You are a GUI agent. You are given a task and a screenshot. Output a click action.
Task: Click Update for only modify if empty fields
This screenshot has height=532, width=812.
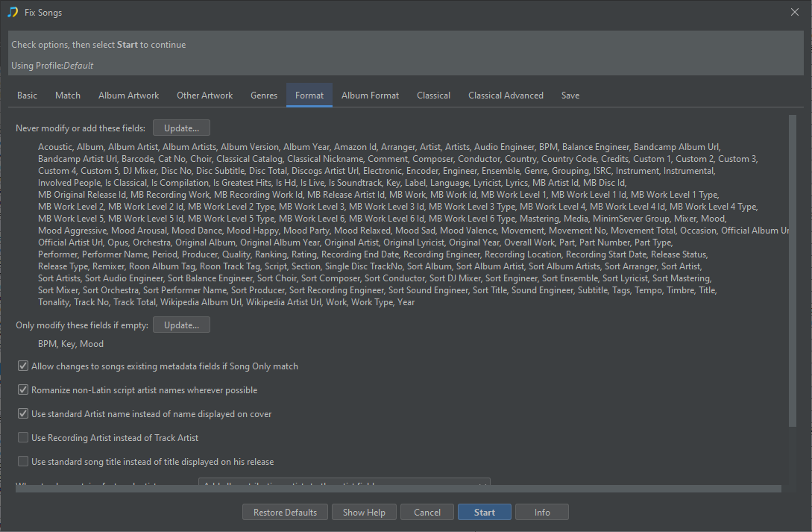(181, 325)
